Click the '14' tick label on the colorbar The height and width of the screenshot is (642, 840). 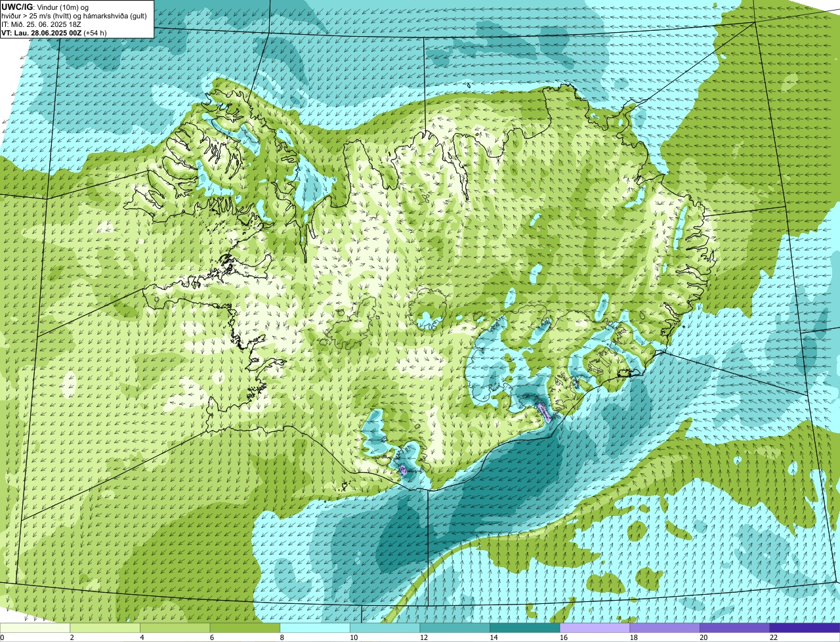tap(493, 637)
